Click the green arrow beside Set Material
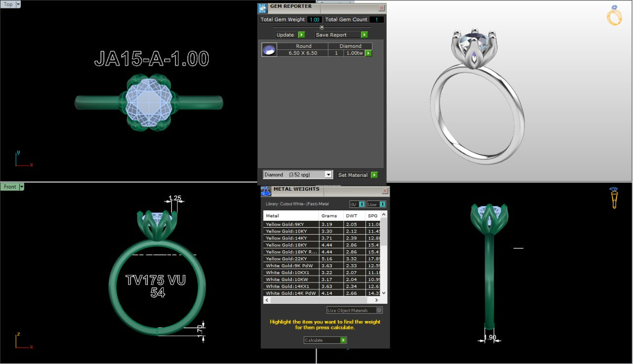This screenshot has width=633, height=364. [374, 175]
